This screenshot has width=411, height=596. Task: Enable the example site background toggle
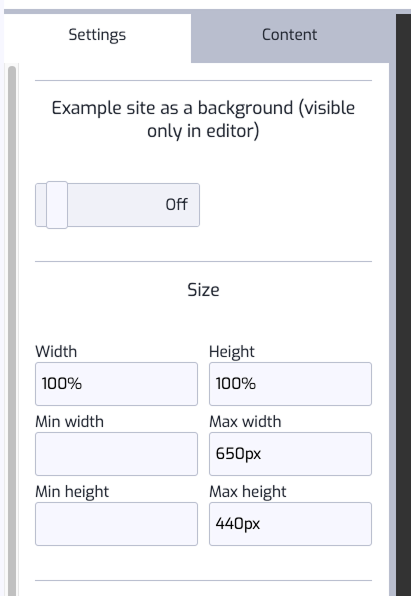pyautogui.click(x=117, y=205)
